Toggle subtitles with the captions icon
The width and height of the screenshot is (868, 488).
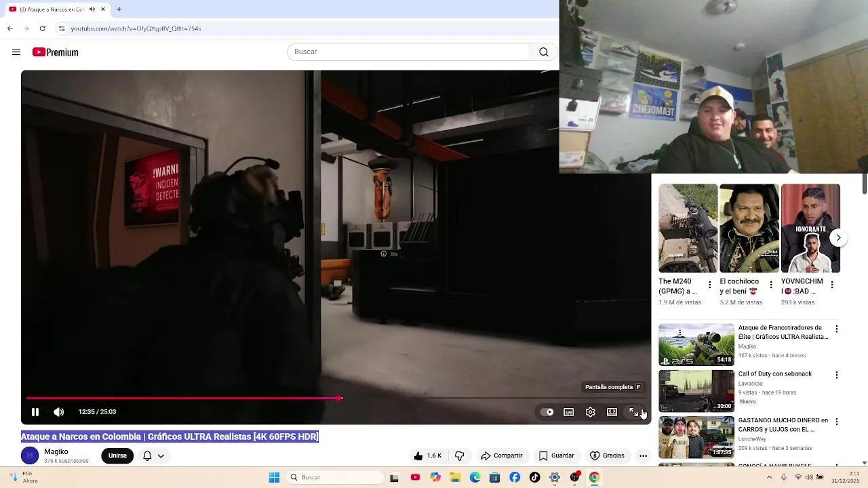tap(569, 412)
